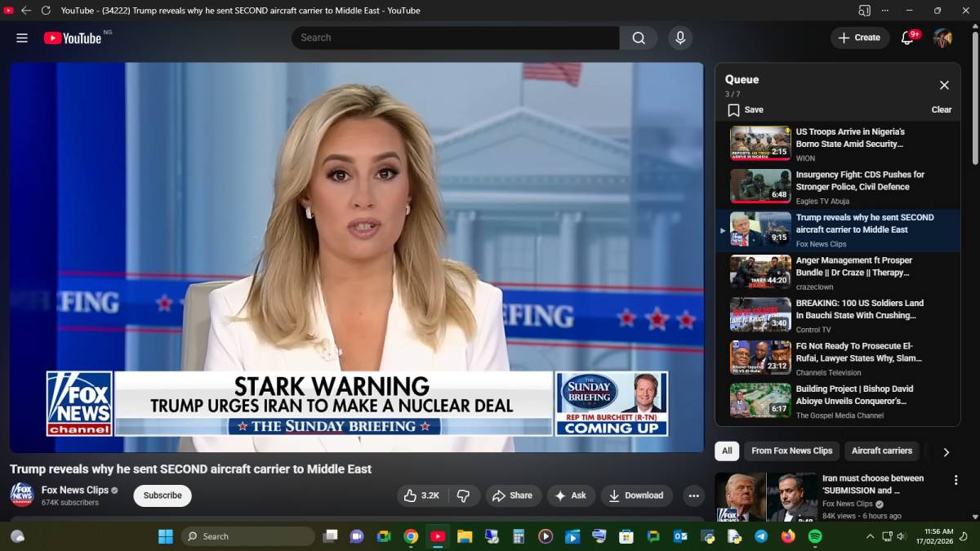Viewport: 980px width, 551px height.
Task: Clear the queue
Action: click(x=941, y=109)
